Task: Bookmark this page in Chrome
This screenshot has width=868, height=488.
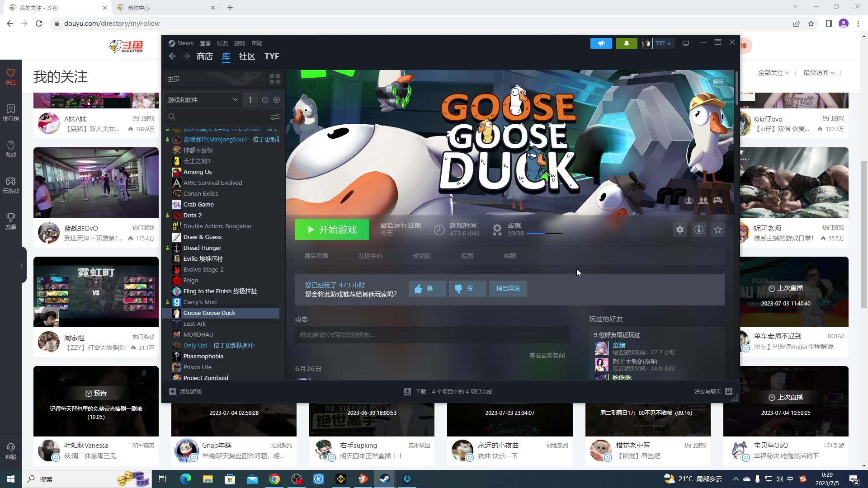Action: (811, 23)
